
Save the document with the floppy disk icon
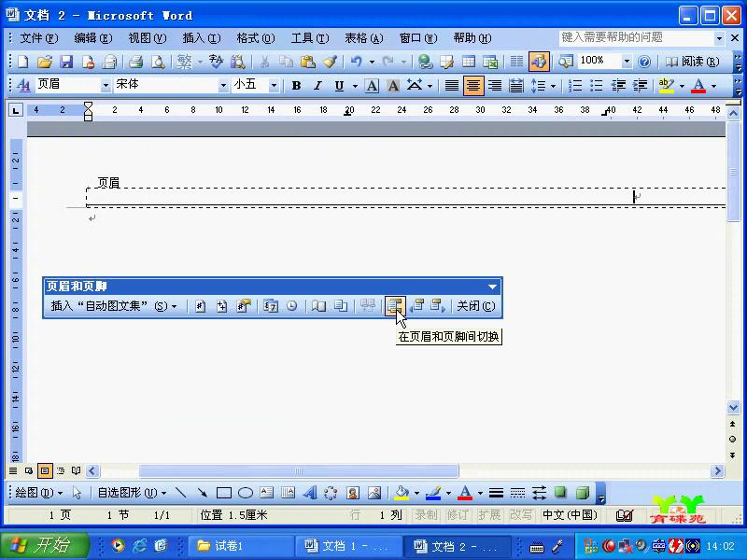click(x=66, y=62)
